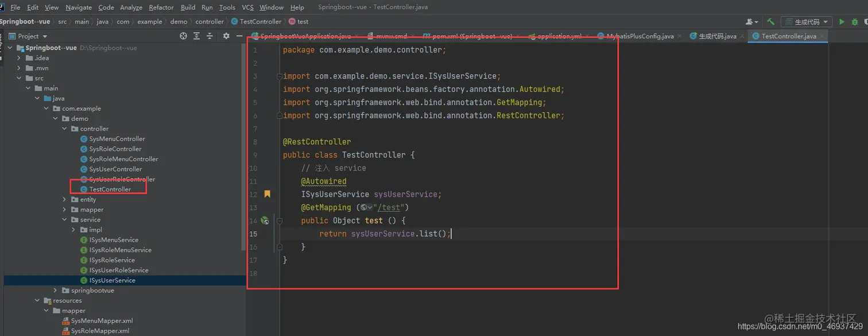Click the gutter web endpoint icon on line 14
Viewport: 868px width, 336px height.
pos(265,220)
